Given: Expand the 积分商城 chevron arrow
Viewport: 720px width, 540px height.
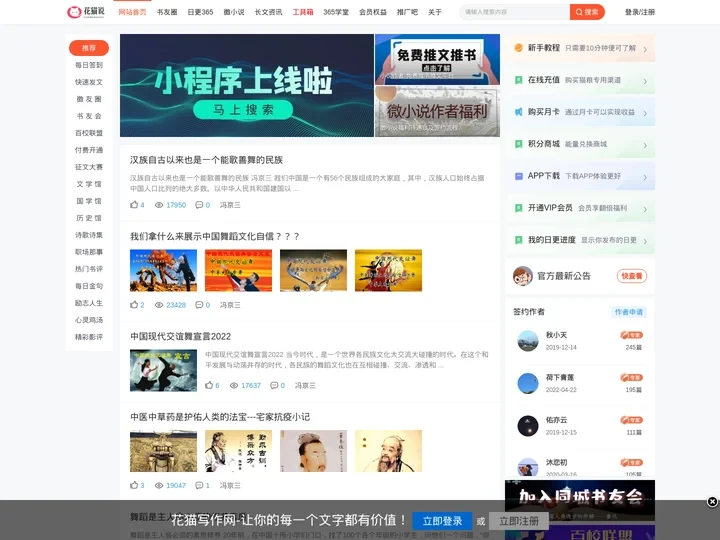Looking at the screenshot, I should (x=645, y=145).
